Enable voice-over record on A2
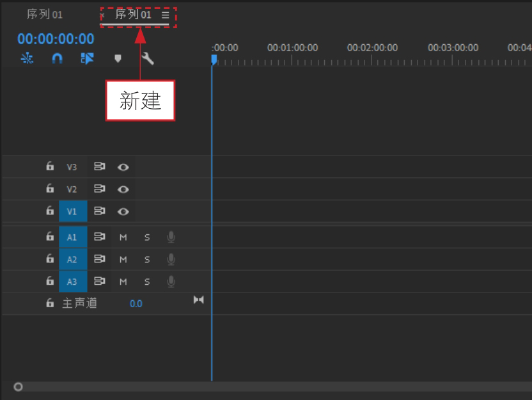Image resolution: width=532 pixels, height=400 pixels. pos(171,259)
